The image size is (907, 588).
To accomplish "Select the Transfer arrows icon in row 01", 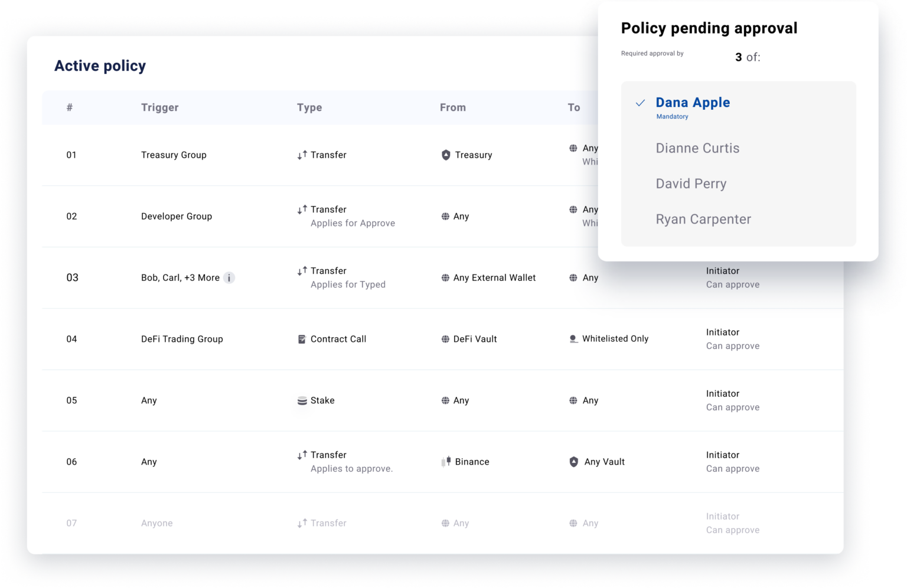I will 302,155.
